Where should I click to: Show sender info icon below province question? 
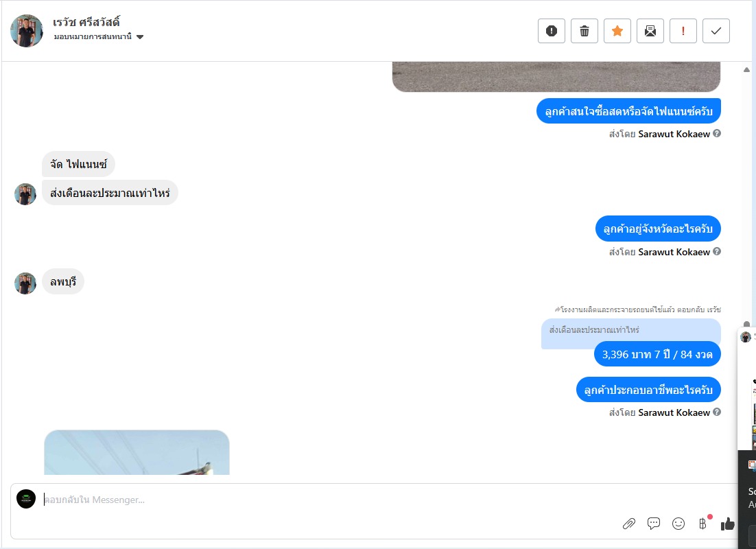717,251
